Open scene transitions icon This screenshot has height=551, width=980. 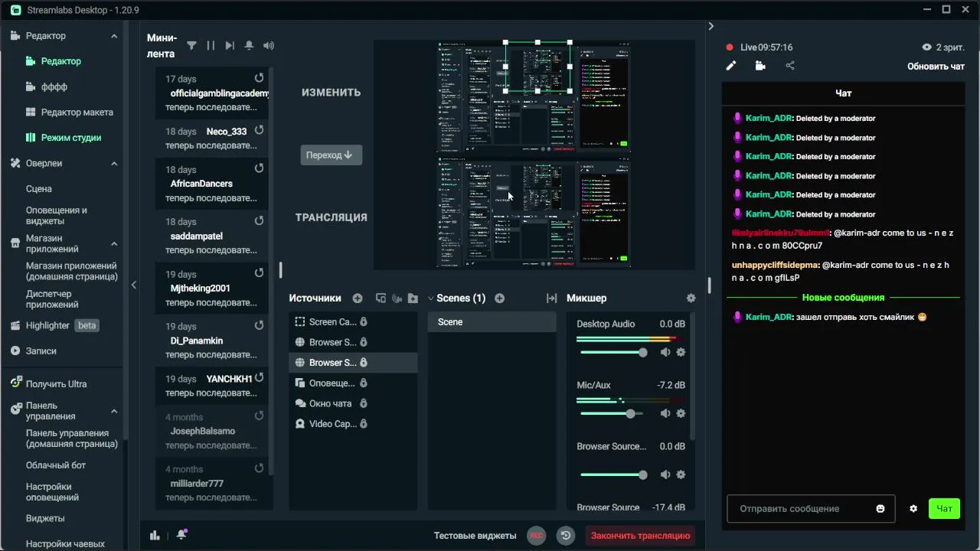tap(551, 298)
